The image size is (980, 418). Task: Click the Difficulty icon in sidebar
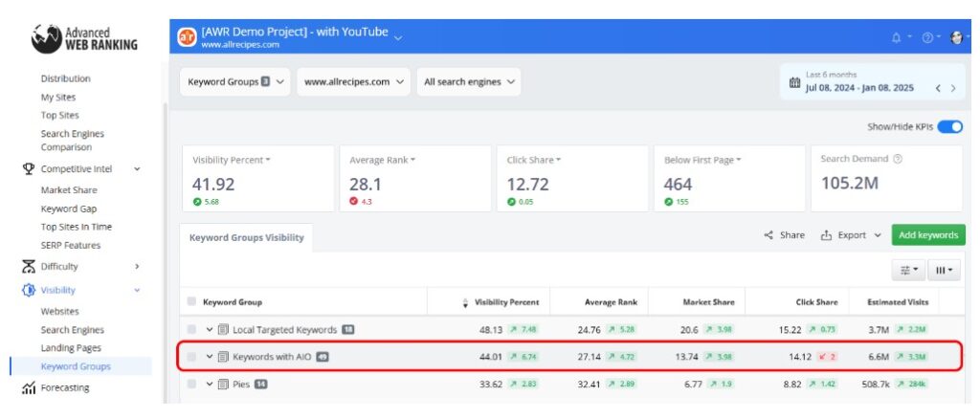coord(28,267)
